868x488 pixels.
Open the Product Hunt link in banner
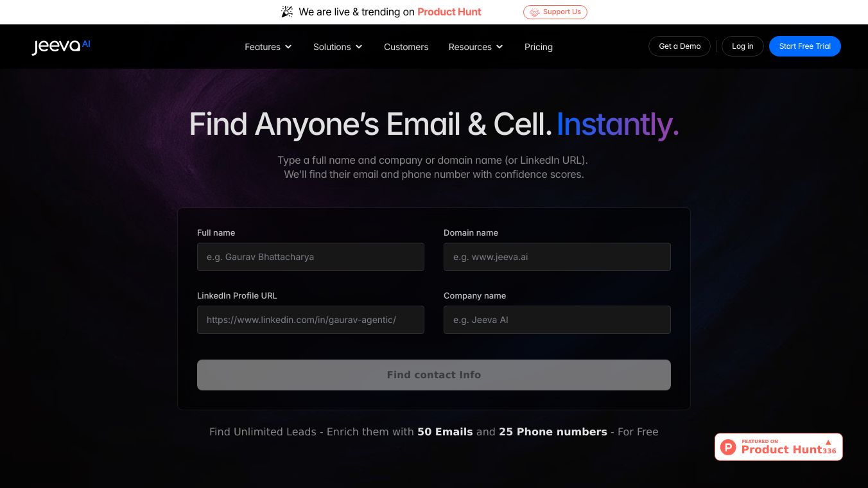click(449, 12)
